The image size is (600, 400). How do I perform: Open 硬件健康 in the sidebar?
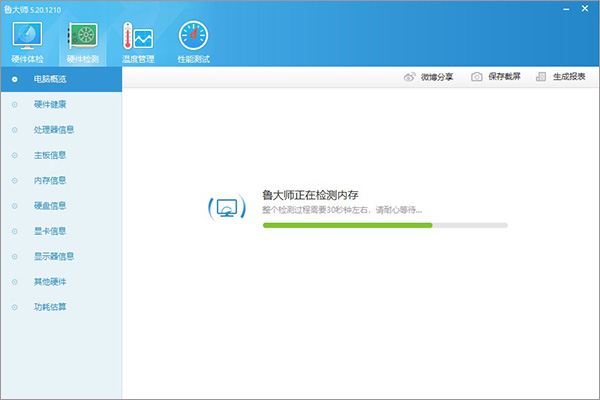click(61, 104)
